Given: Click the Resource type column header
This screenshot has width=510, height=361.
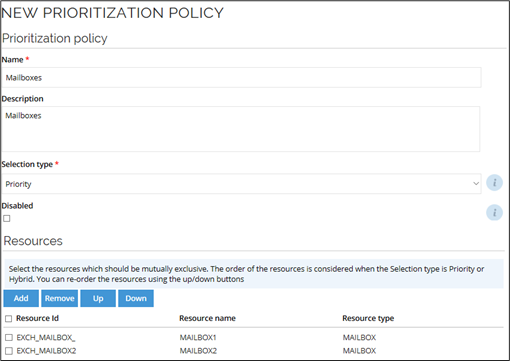Looking at the screenshot, I should pyautogui.click(x=368, y=318).
